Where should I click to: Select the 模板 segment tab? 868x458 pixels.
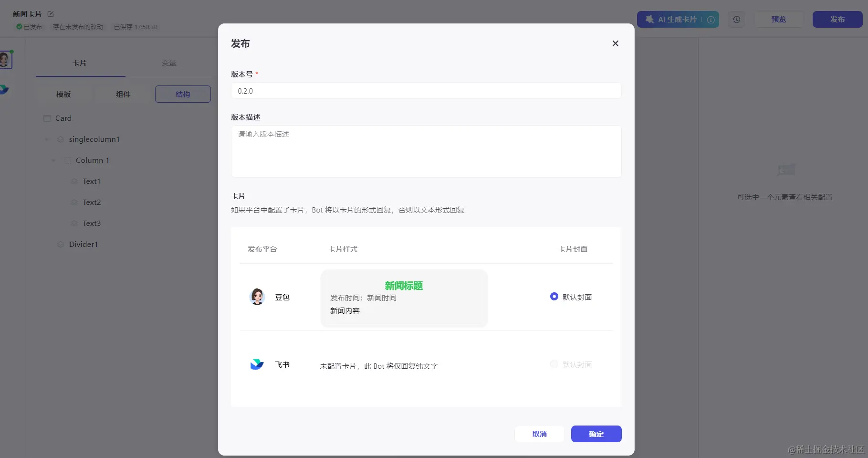(x=63, y=94)
